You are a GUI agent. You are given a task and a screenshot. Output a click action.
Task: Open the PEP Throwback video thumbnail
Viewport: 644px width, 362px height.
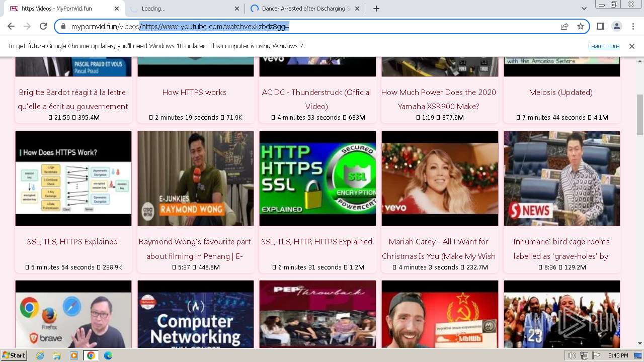[x=317, y=314]
